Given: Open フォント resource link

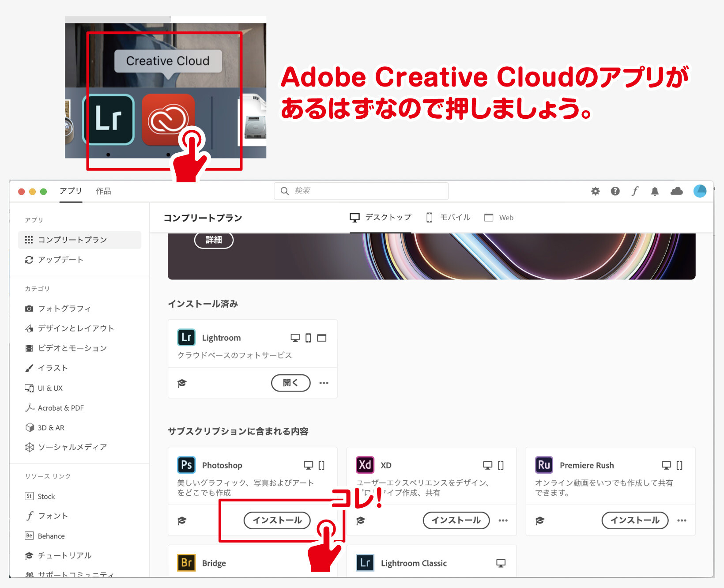Looking at the screenshot, I should point(46,516).
